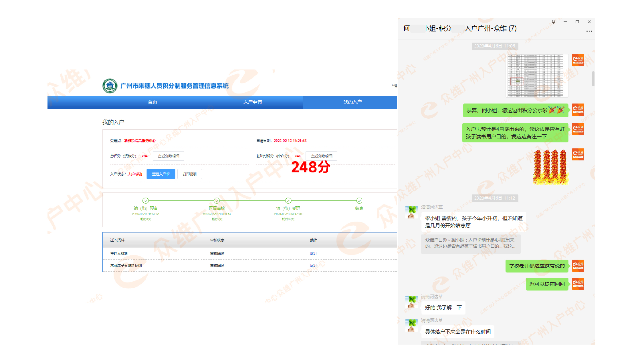This screenshot has height=362, width=644.
Task: Click the Guangzhou points system emblem logo
Action: (x=110, y=85)
